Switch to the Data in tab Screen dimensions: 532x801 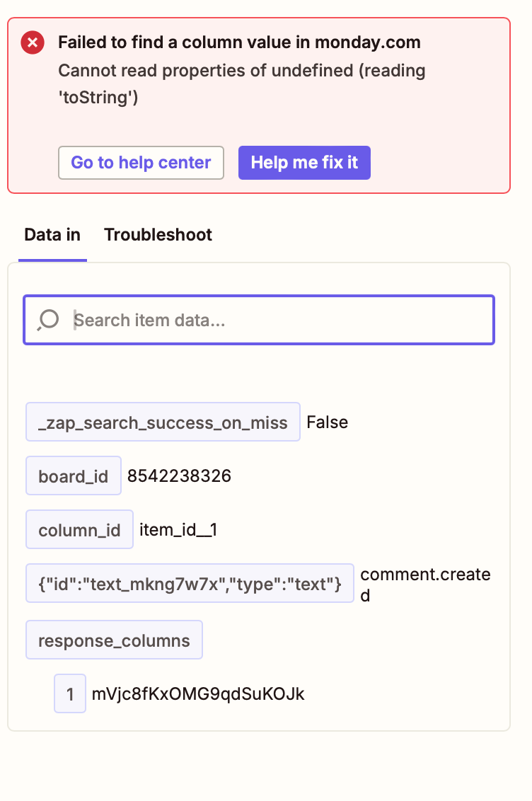coord(52,235)
